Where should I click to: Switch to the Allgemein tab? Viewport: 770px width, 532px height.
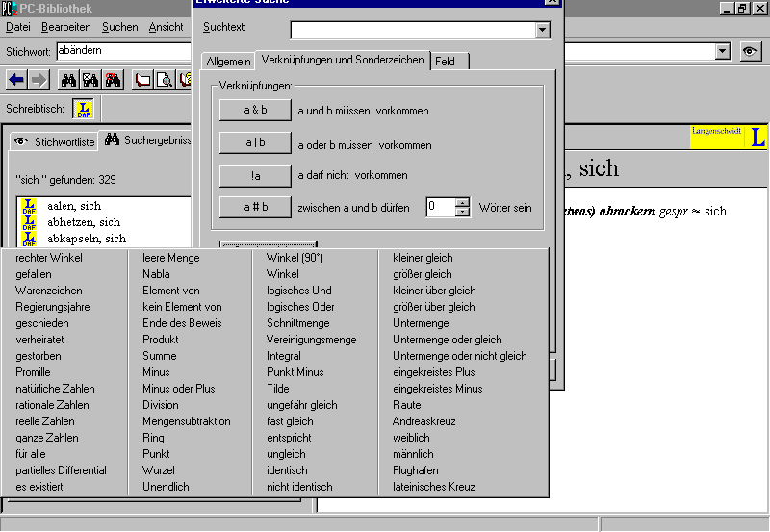(x=228, y=62)
